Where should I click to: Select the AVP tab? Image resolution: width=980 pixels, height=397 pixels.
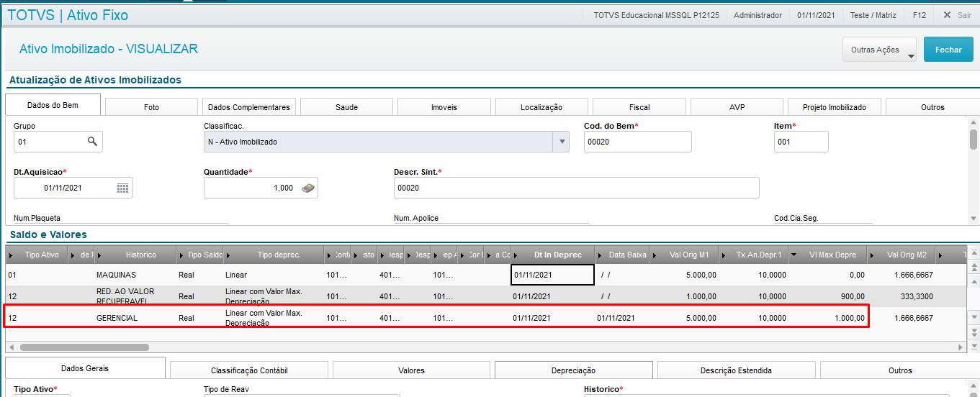tap(737, 107)
